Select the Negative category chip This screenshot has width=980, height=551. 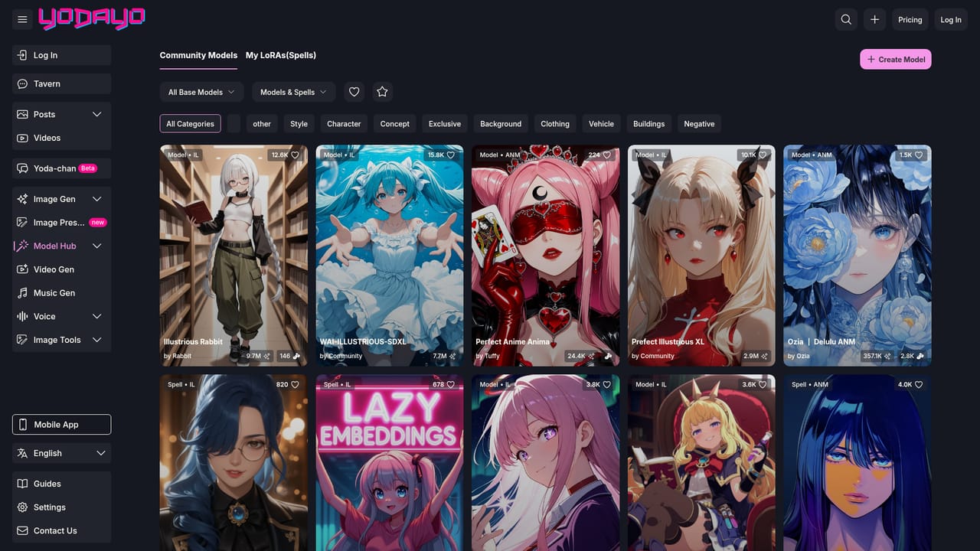coord(699,124)
